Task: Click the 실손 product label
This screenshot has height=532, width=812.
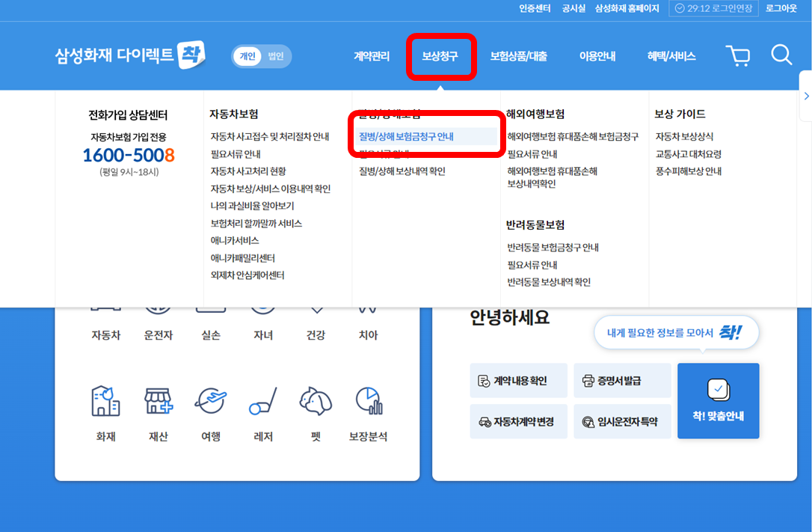Action: (211, 335)
